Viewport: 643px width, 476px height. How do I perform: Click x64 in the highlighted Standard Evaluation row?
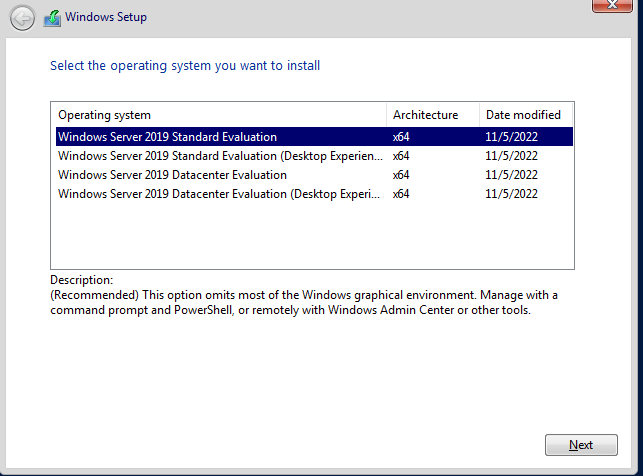click(x=401, y=137)
